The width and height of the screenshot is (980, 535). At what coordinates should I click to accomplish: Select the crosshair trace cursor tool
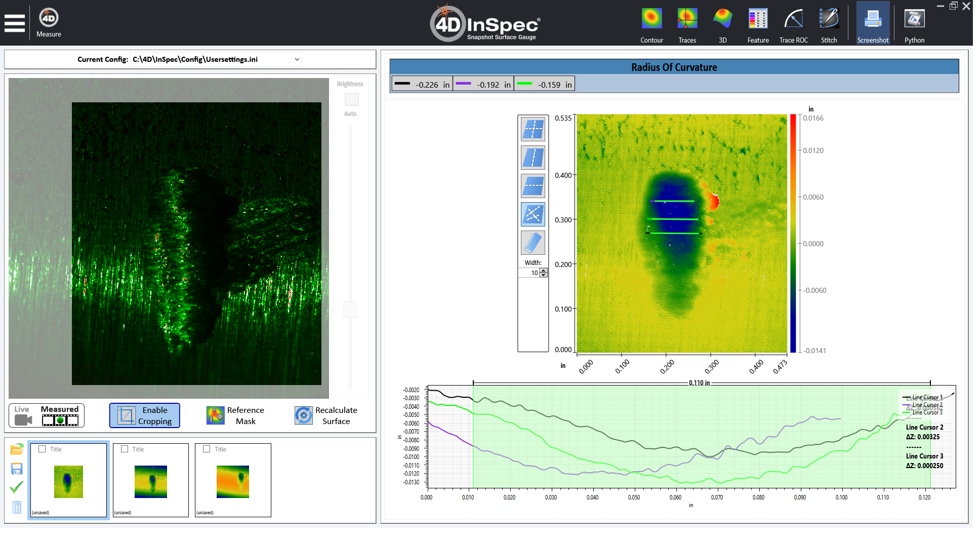(x=533, y=129)
